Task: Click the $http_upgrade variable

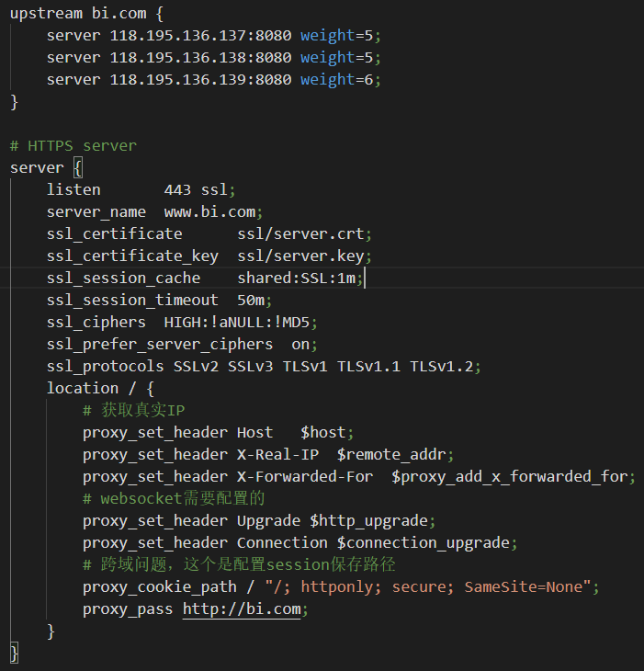Action: pos(368,521)
